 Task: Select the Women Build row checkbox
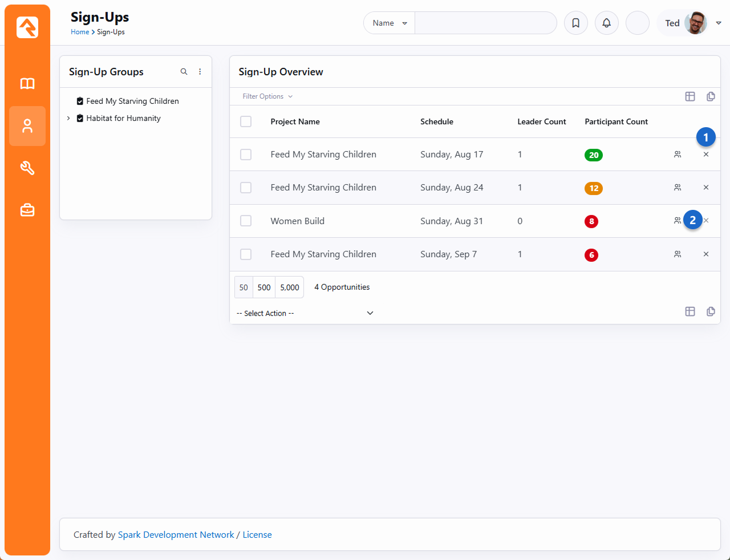246,221
